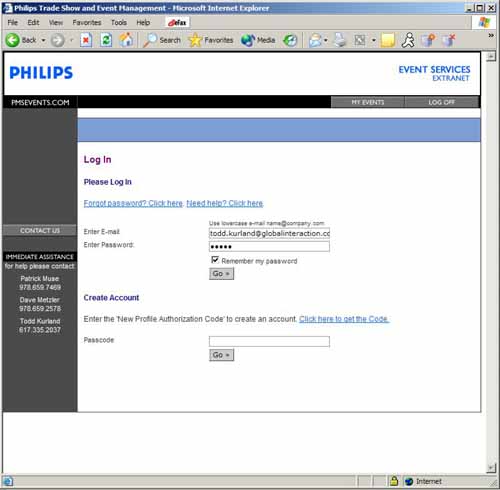The width and height of the screenshot is (500, 490).
Task: Expand the Mail dropdown arrow
Action: pyautogui.click(x=326, y=40)
